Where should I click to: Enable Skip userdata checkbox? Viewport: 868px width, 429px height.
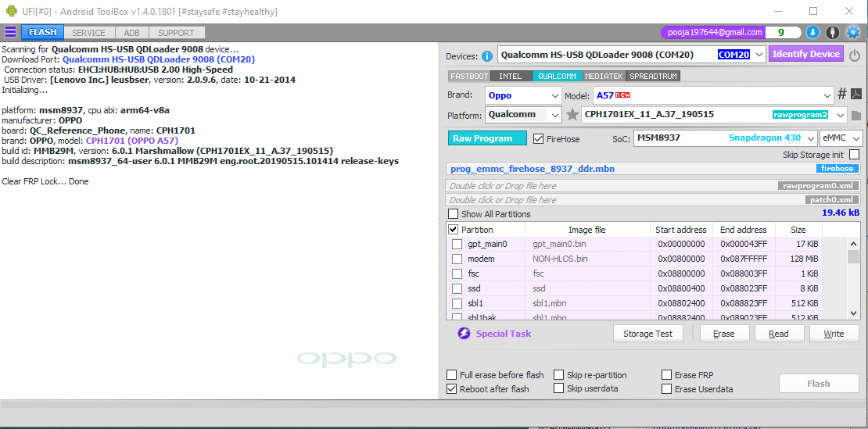(x=558, y=388)
